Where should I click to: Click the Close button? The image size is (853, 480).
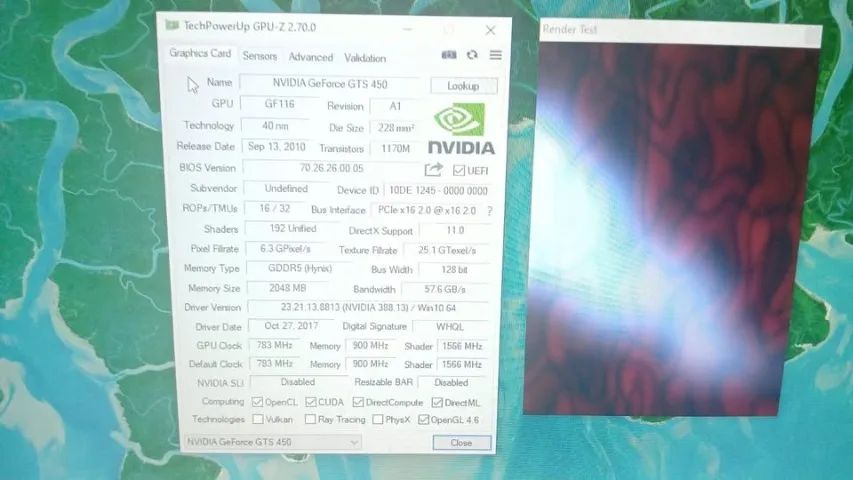pos(462,443)
